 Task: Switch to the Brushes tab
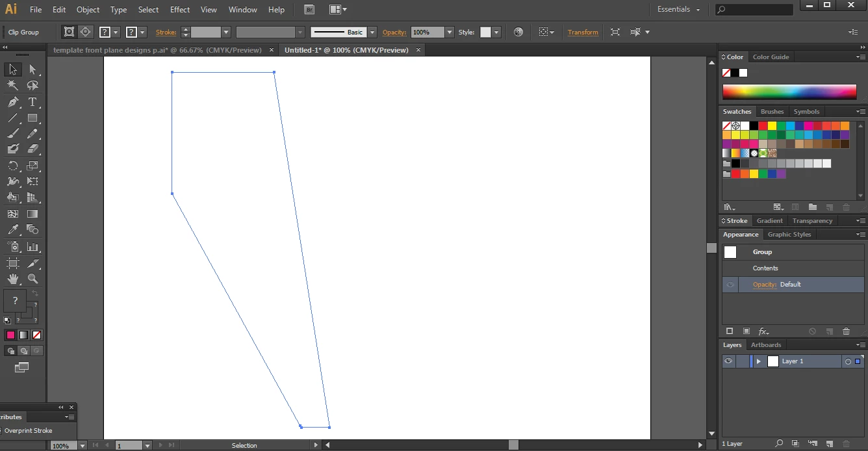click(772, 112)
